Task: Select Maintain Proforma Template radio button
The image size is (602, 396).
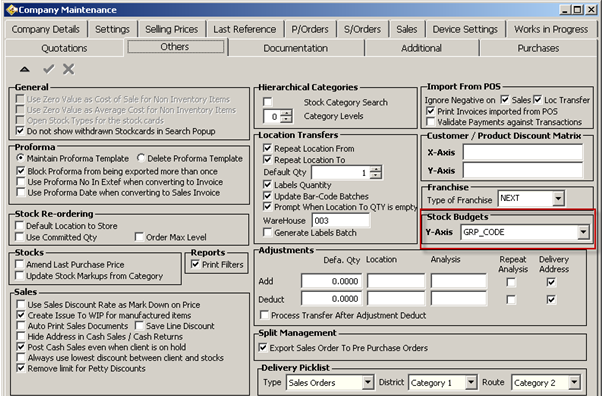Action: tap(20, 158)
